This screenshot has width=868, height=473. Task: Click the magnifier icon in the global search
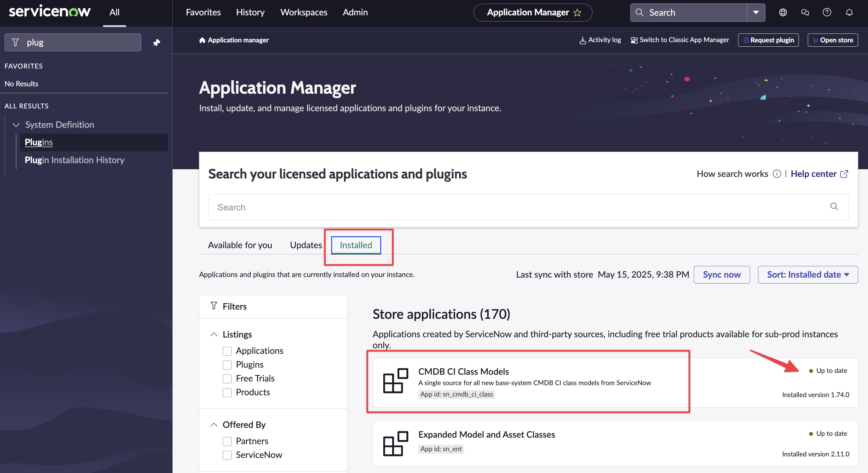[639, 13]
